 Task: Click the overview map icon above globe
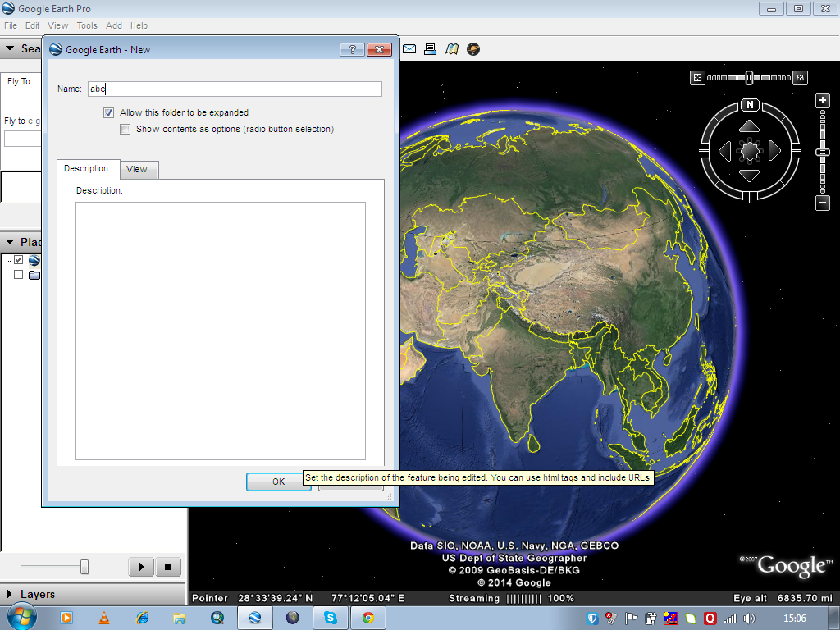(696, 77)
